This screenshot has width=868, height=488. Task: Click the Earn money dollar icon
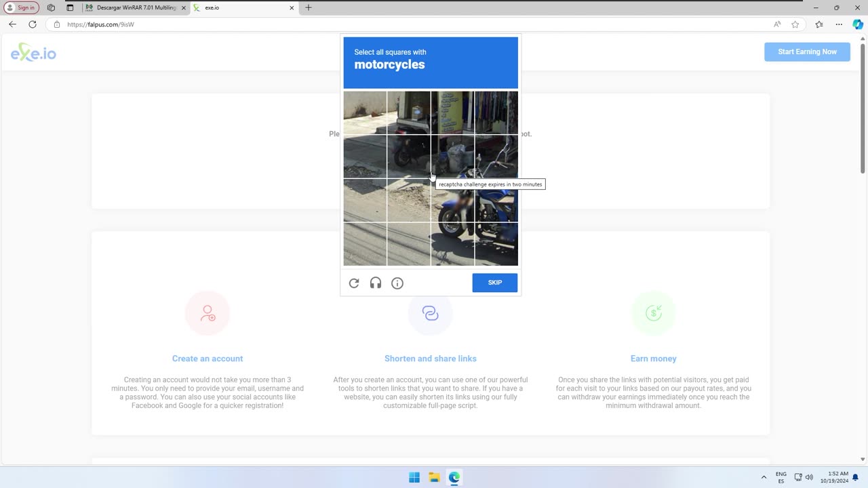pyautogui.click(x=654, y=313)
